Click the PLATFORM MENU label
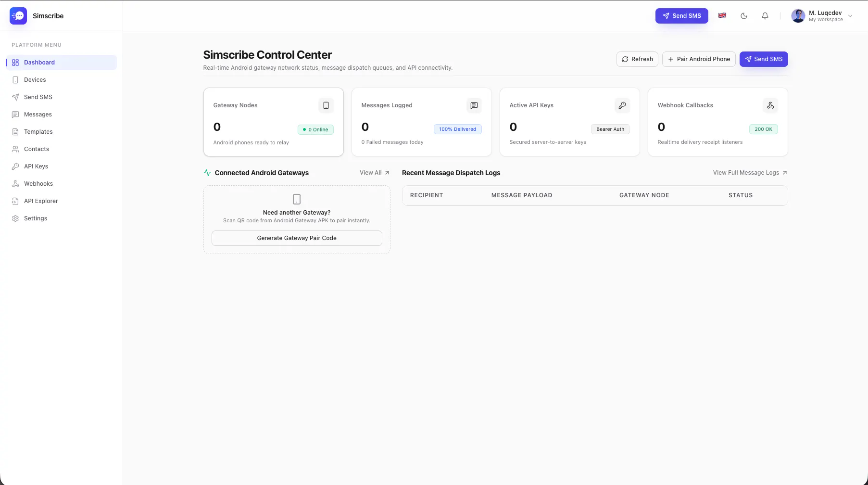This screenshot has height=485, width=868. [x=37, y=45]
